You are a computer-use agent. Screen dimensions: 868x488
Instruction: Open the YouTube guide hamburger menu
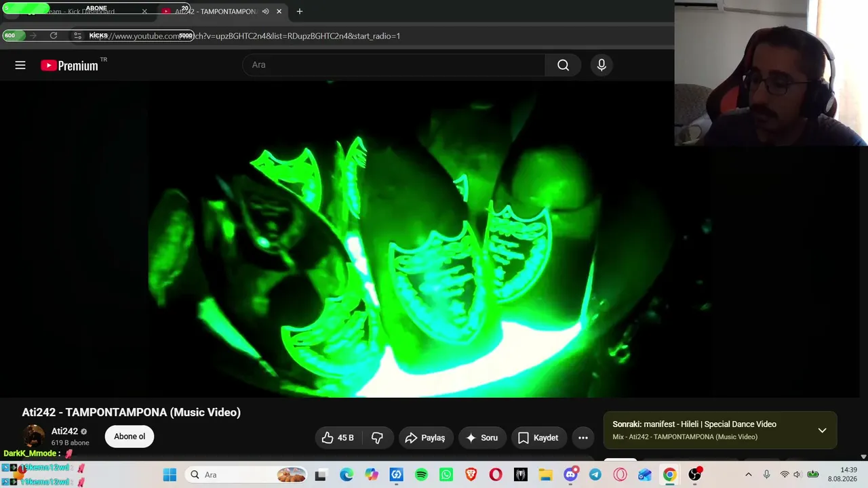pos(20,65)
